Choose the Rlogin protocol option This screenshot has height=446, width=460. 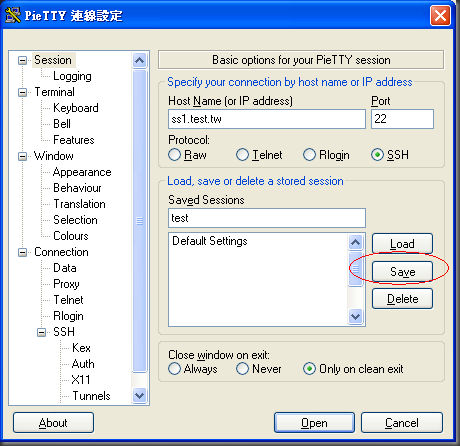(x=309, y=155)
